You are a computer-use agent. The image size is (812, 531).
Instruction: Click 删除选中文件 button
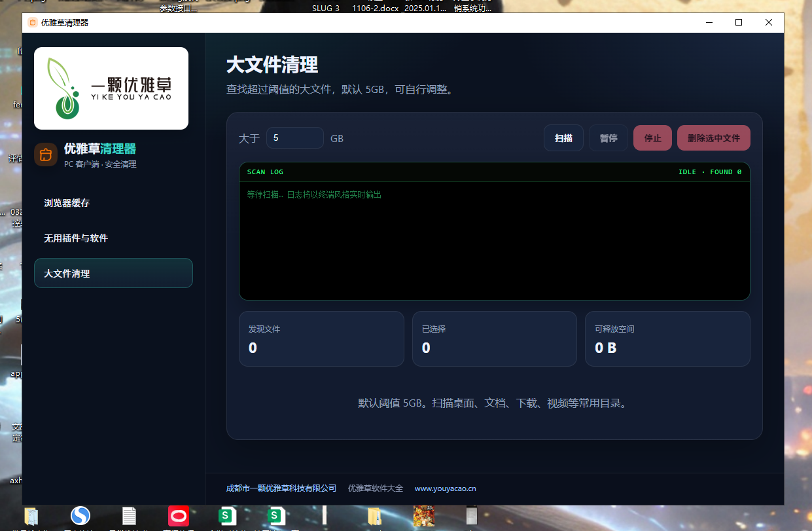click(714, 138)
